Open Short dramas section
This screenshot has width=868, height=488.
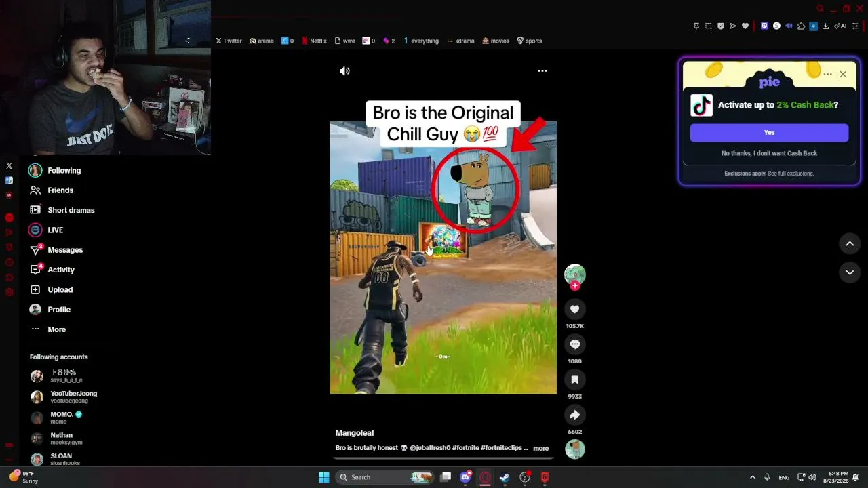pyautogui.click(x=62, y=210)
